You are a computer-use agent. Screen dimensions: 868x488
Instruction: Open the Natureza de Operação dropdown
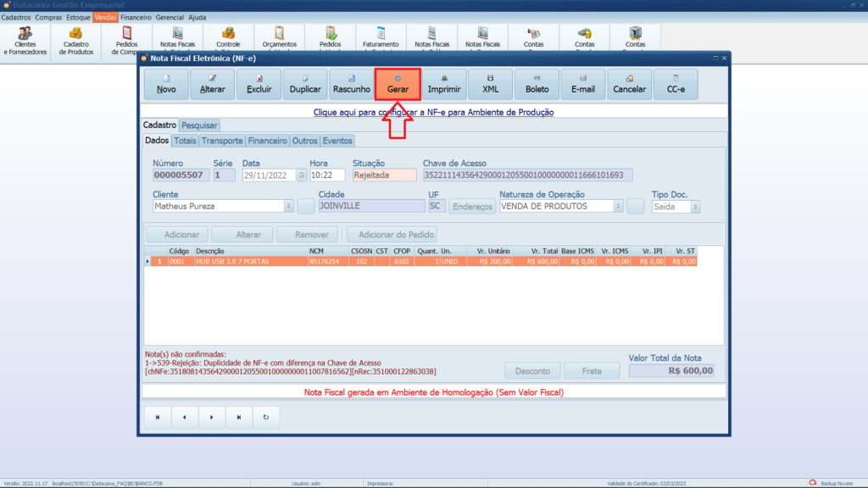pyautogui.click(x=618, y=206)
